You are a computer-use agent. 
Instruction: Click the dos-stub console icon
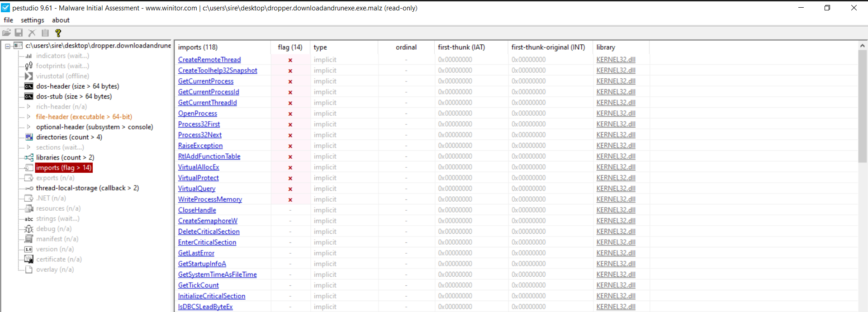click(28, 96)
